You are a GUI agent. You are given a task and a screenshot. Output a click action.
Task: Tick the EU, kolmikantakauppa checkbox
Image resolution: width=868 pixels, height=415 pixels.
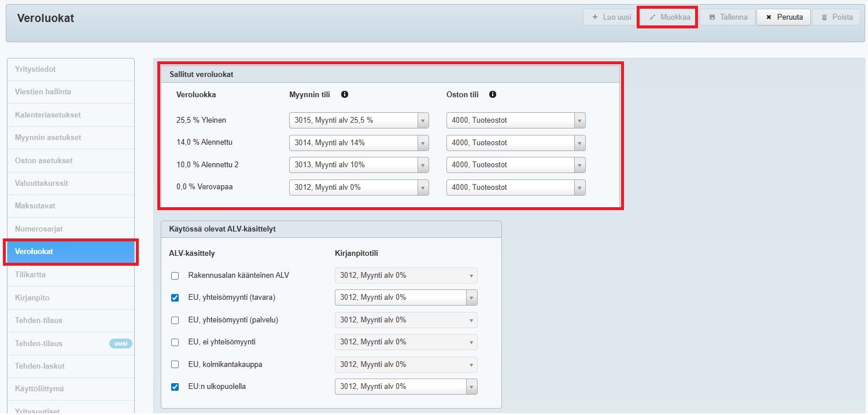[x=175, y=365]
